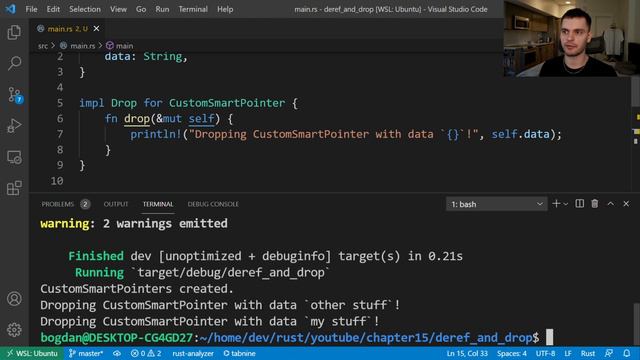640x360 pixels.
Task: Close the main.rs editor tab
Action: click(x=96, y=29)
